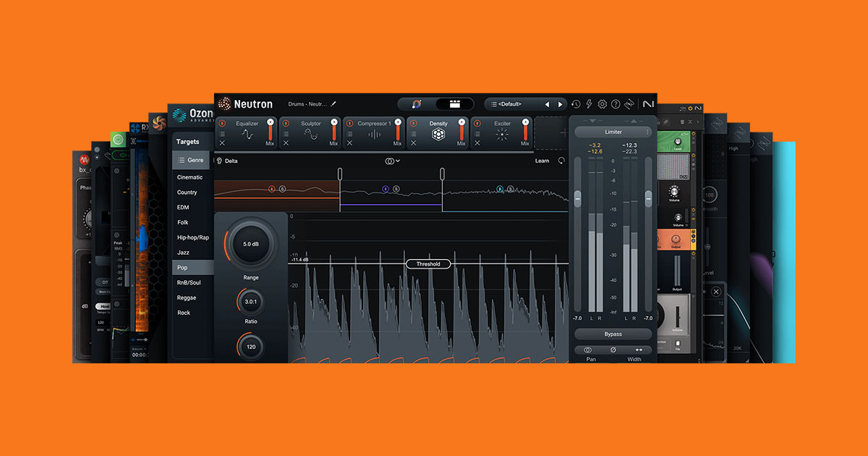
Task: Switch to the detailed modules view
Action: (x=455, y=104)
